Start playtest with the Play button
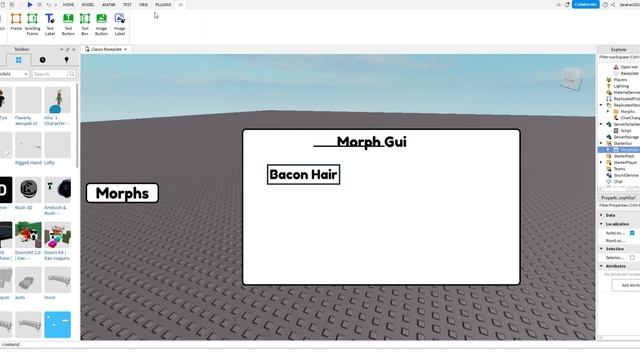The height and width of the screenshot is (360, 640). pos(30,4)
